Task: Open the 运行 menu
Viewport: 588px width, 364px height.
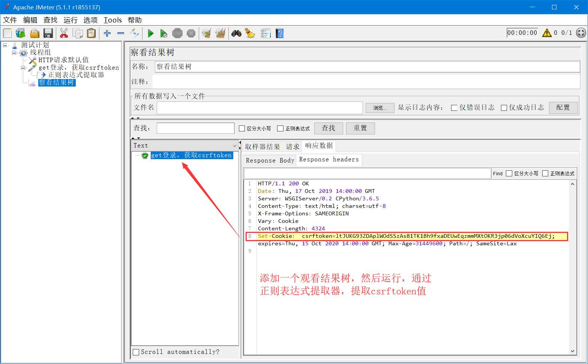Action: pyautogui.click(x=70, y=20)
